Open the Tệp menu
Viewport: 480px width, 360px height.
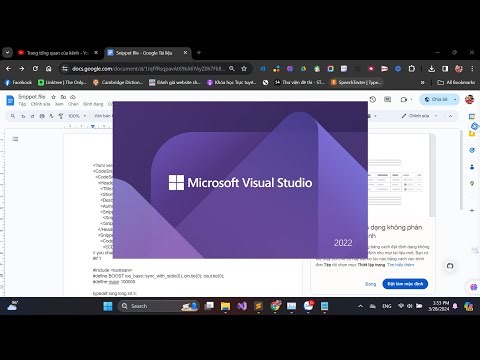(22, 104)
